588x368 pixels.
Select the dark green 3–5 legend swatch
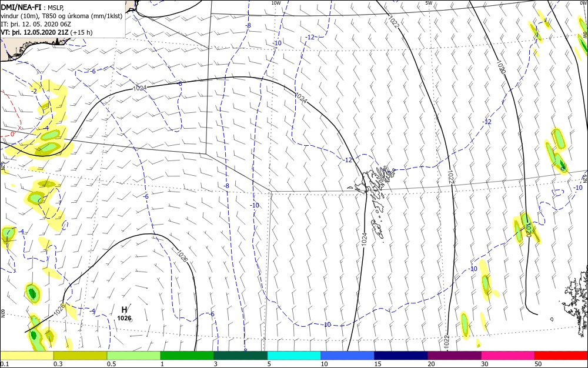click(240, 356)
